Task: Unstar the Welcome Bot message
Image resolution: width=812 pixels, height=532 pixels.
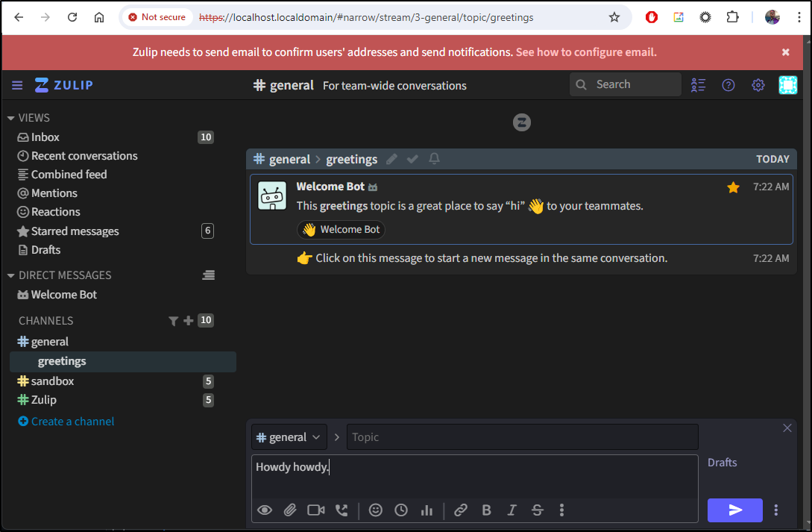Action: [733, 187]
